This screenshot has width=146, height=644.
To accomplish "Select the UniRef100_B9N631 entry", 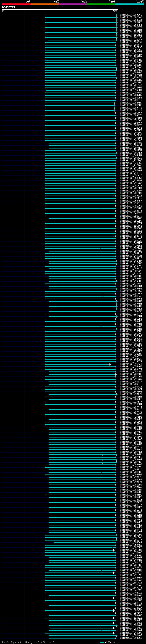I will coord(131,42).
